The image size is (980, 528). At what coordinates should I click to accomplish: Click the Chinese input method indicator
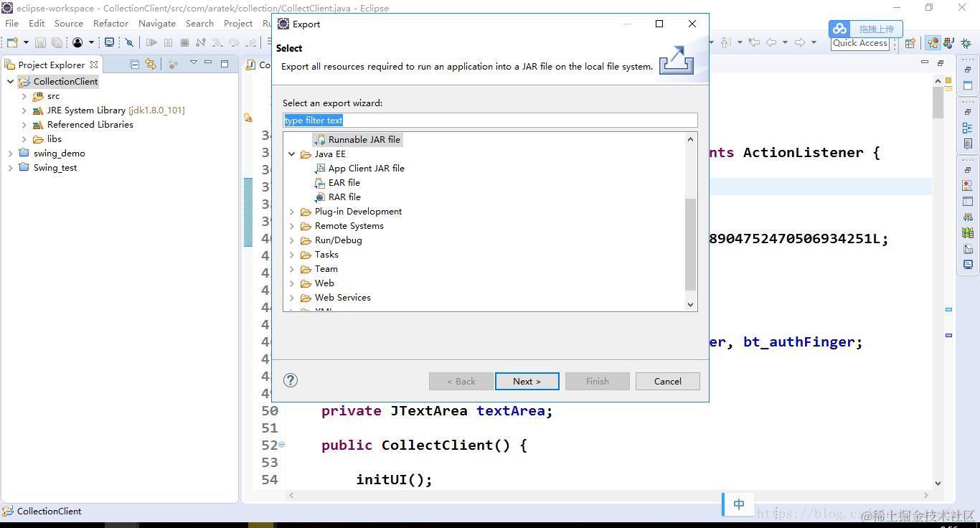[x=739, y=504]
